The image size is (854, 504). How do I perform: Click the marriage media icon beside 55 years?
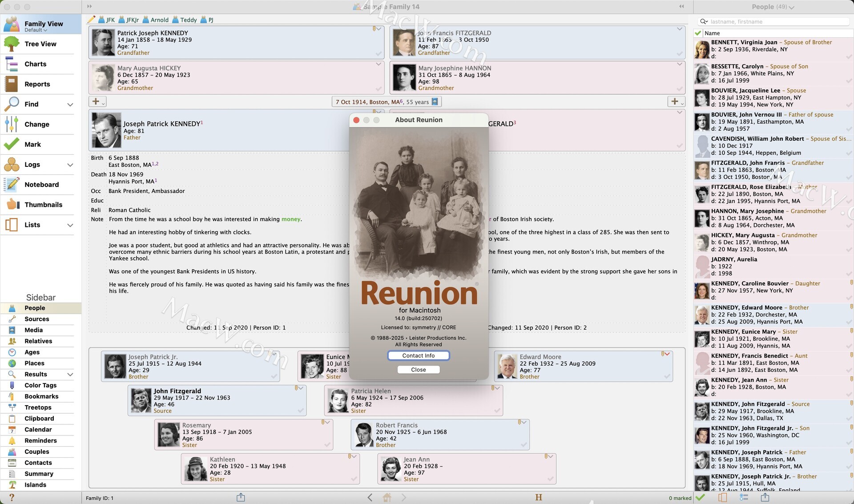tap(435, 102)
